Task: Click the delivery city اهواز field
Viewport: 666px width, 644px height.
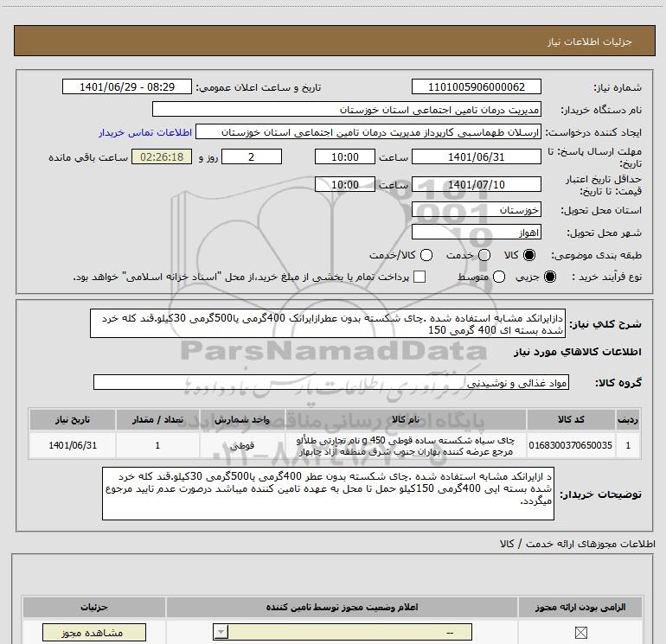Action: pos(476,233)
